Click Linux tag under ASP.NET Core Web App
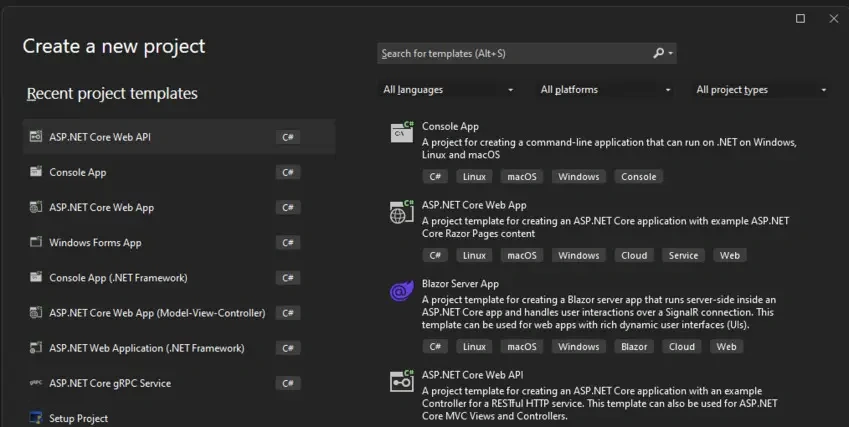849x427 pixels. click(x=474, y=255)
